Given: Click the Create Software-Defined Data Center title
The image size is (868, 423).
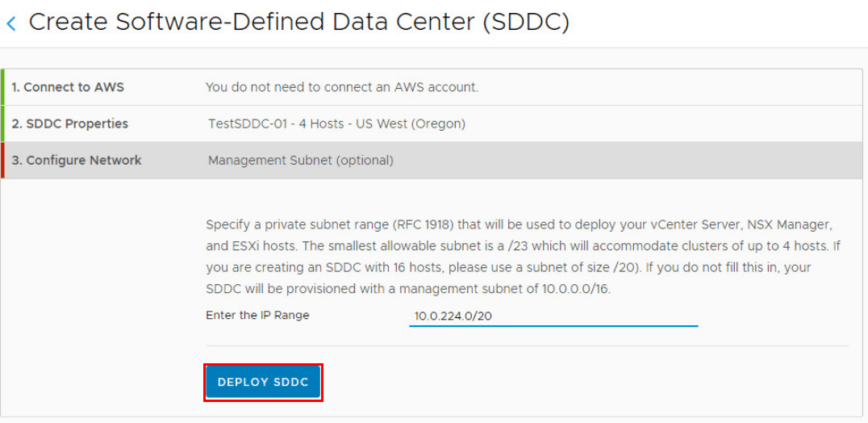Looking at the screenshot, I should (299, 23).
